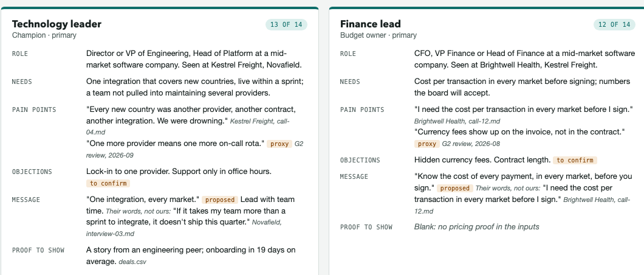Click the proxy tag beside 'on-call rota' quote

pyautogui.click(x=279, y=144)
